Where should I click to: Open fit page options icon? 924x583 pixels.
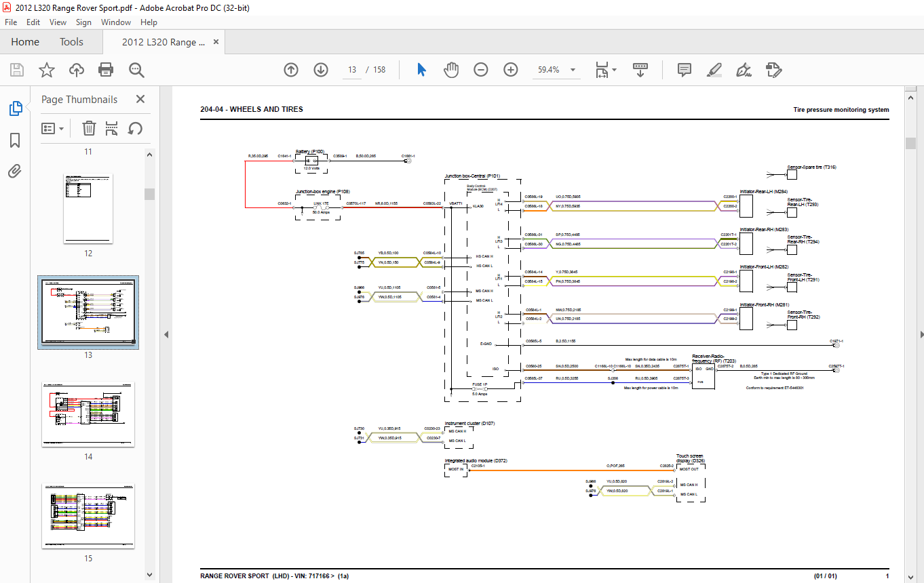click(605, 70)
